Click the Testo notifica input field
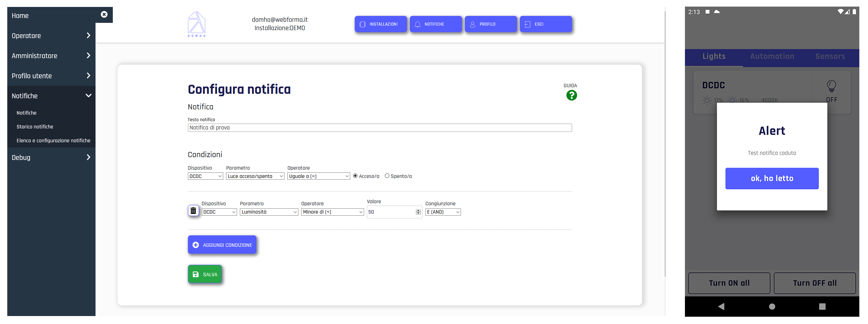868x324 pixels. tap(380, 128)
